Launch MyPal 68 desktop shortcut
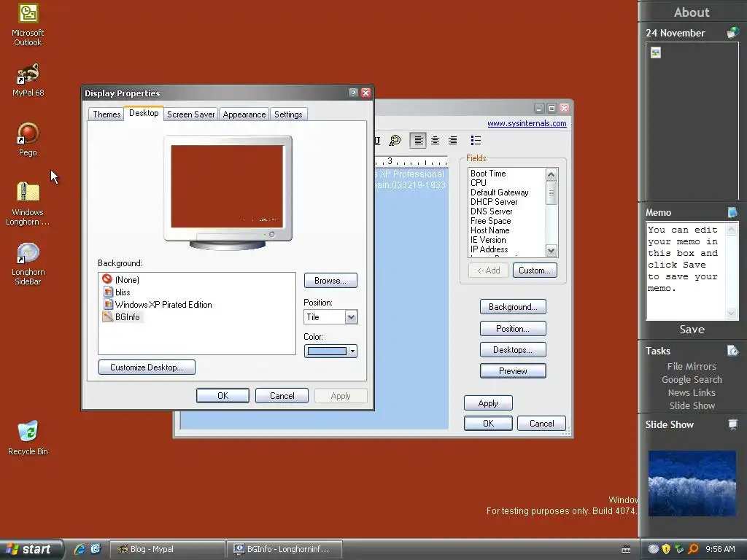 pyautogui.click(x=28, y=79)
